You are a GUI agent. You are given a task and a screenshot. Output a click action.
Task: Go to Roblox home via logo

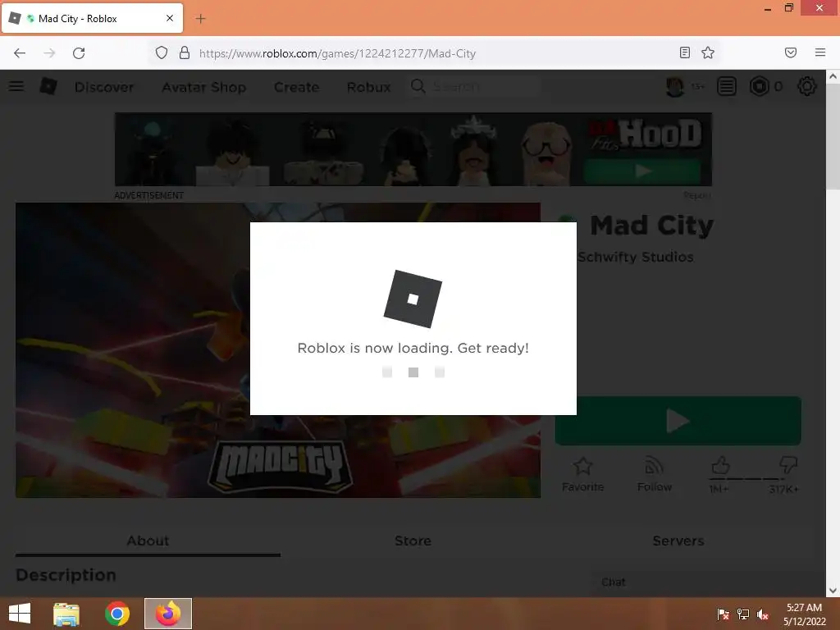click(48, 86)
